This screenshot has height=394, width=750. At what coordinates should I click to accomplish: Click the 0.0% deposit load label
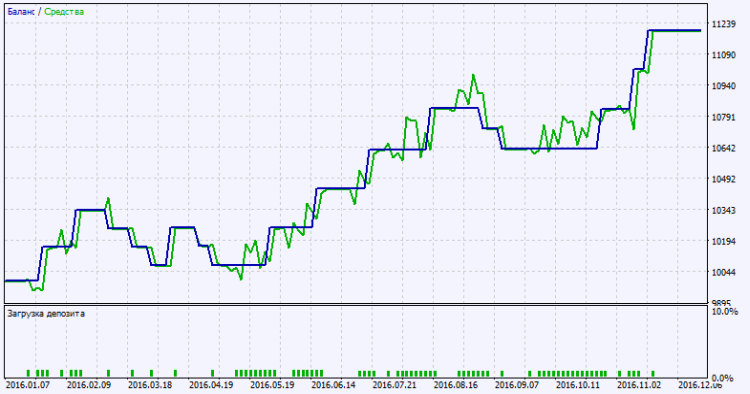coord(723,378)
